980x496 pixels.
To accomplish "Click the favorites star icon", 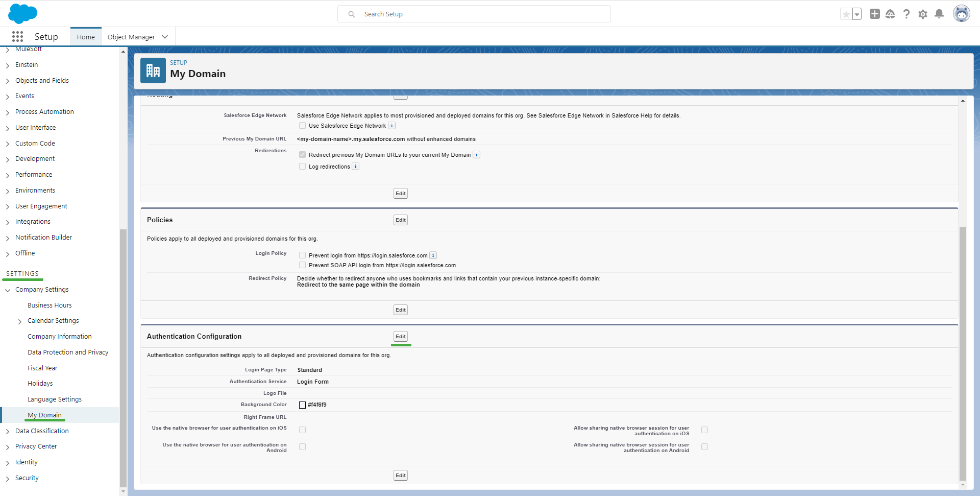I will point(846,14).
